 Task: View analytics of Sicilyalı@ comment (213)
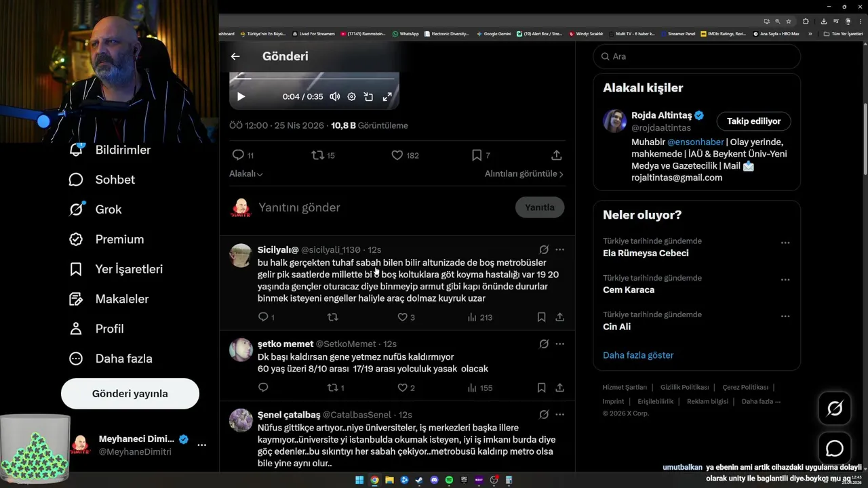point(479,317)
